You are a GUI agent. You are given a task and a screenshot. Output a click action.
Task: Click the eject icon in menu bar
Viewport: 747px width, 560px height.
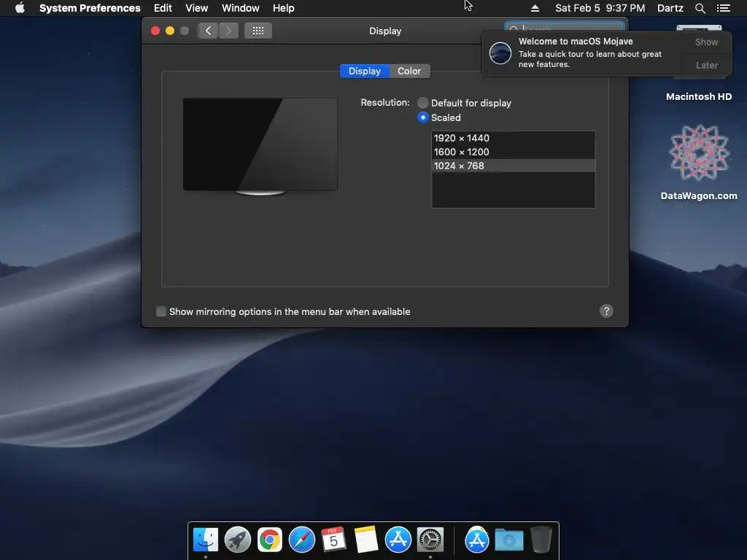(x=535, y=8)
